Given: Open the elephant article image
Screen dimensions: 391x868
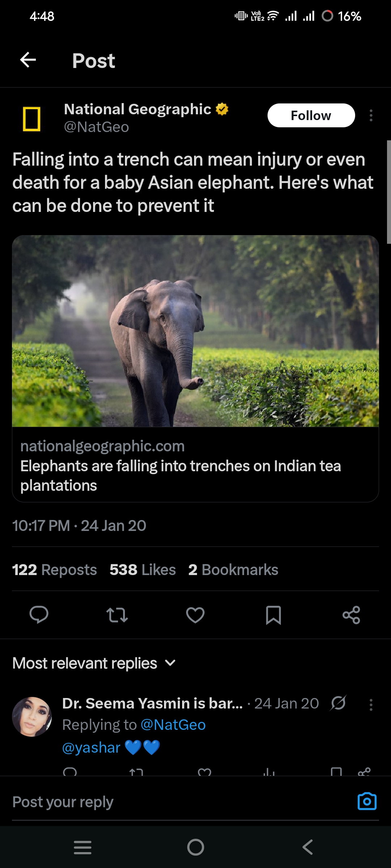Looking at the screenshot, I should point(195,331).
